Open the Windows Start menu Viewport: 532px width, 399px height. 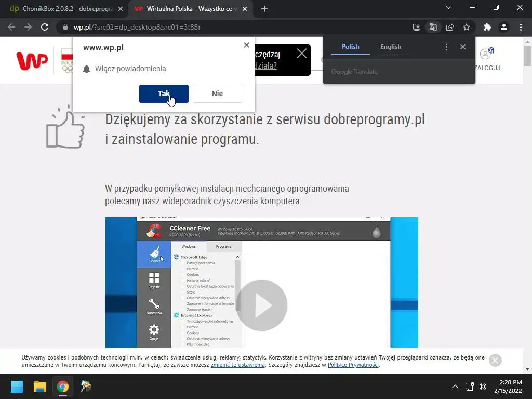click(17, 387)
